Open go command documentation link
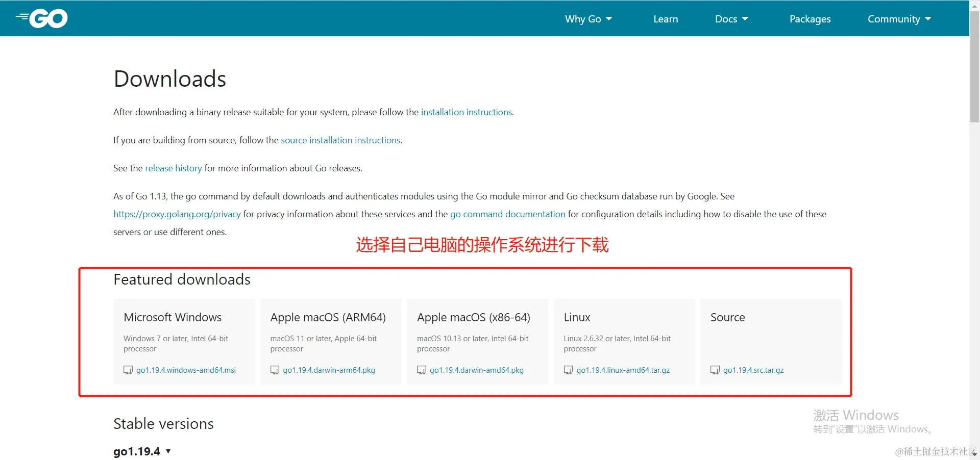The image size is (980, 460). pos(508,214)
